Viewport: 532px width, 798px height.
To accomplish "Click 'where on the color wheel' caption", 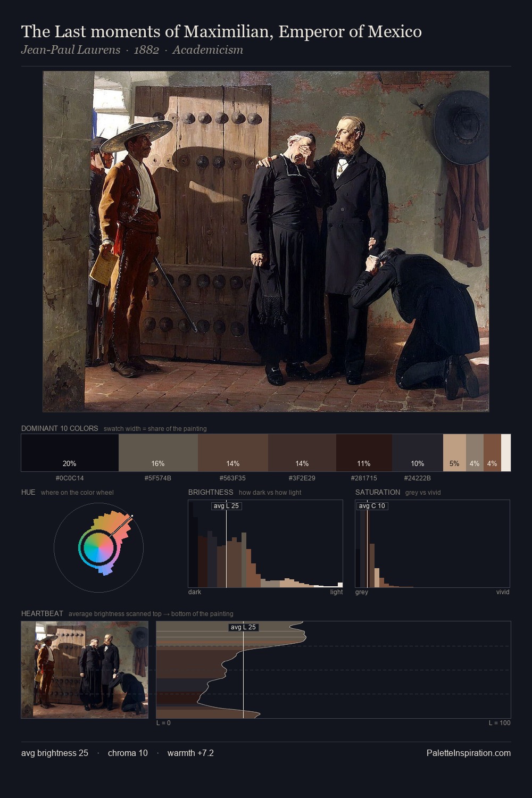I will pyautogui.click(x=77, y=493).
